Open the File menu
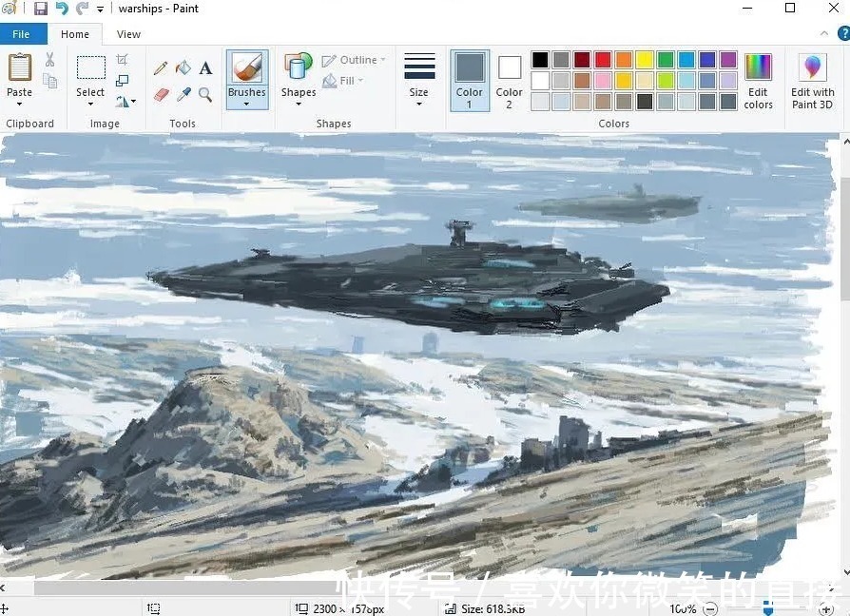 pos(22,33)
